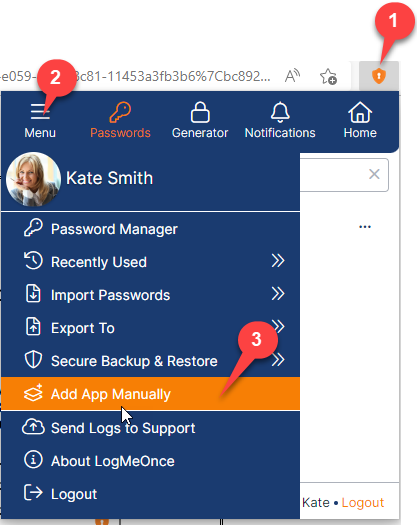Click the clock icon beside Recently Used
This screenshot has height=525, width=417.
tap(33, 260)
